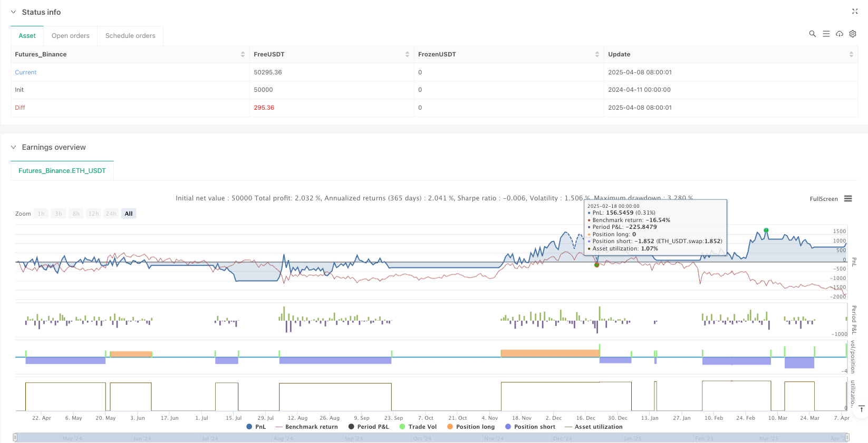Select the Futures_Binance.ETH_USDT chart tab

coord(62,171)
